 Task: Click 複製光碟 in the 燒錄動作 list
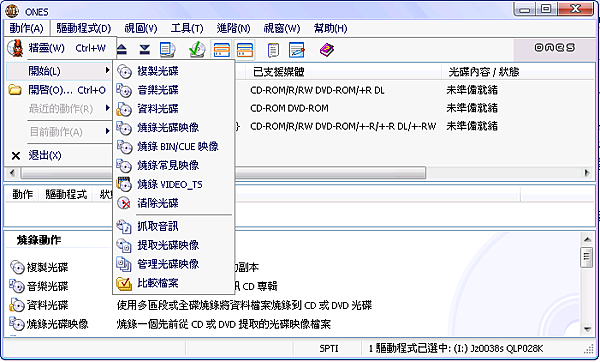click(x=39, y=267)
